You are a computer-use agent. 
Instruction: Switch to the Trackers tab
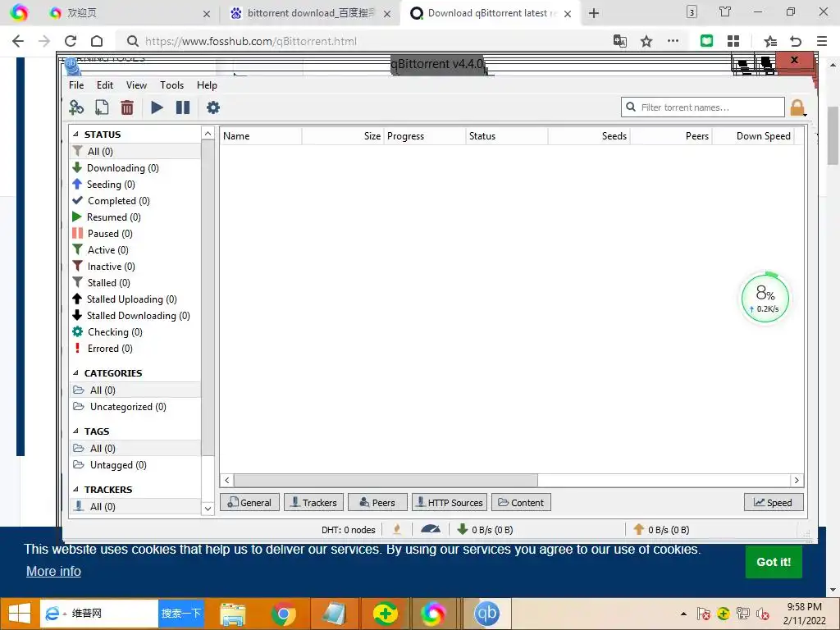coord(314,503)
